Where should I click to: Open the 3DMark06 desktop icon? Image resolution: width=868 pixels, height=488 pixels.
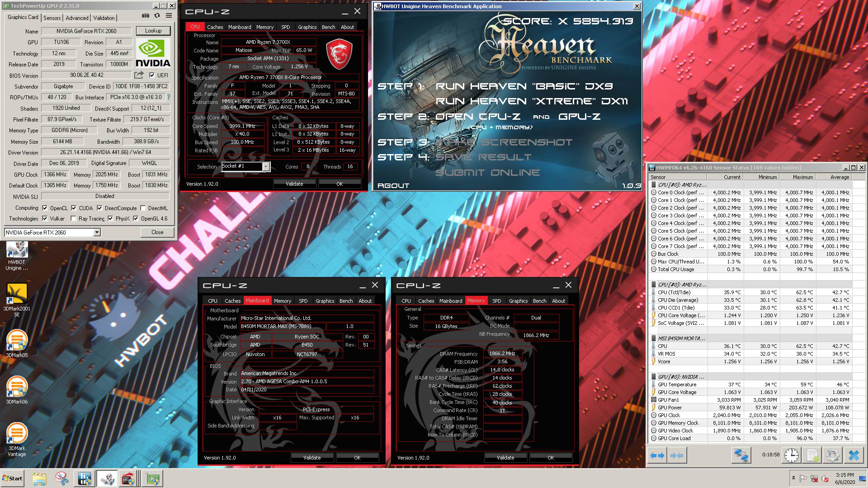point(17,390)
